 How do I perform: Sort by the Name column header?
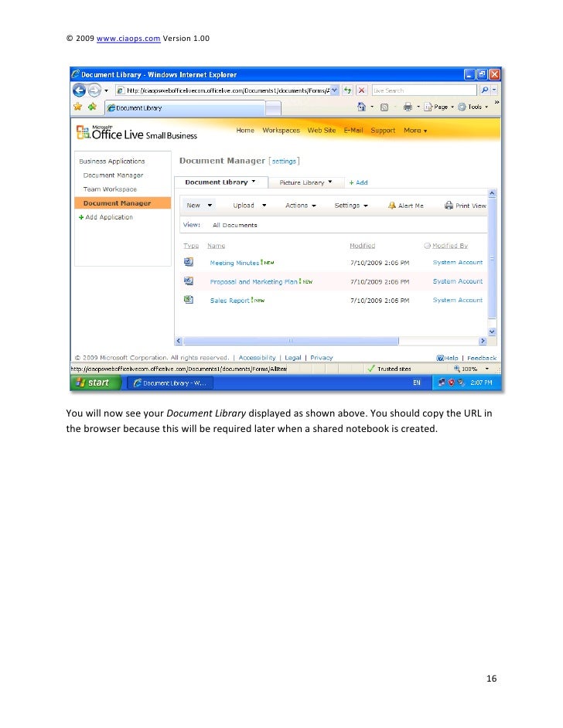[216, 246]
